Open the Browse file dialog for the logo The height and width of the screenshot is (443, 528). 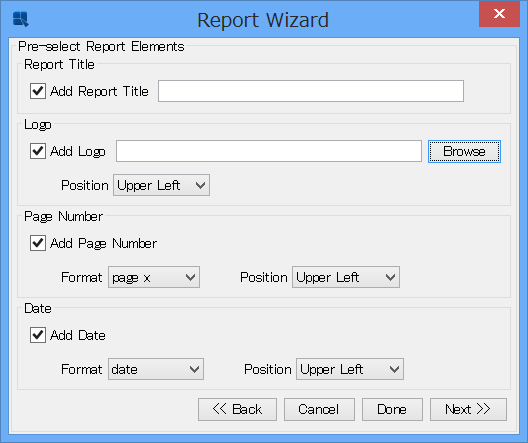[464, 151]
